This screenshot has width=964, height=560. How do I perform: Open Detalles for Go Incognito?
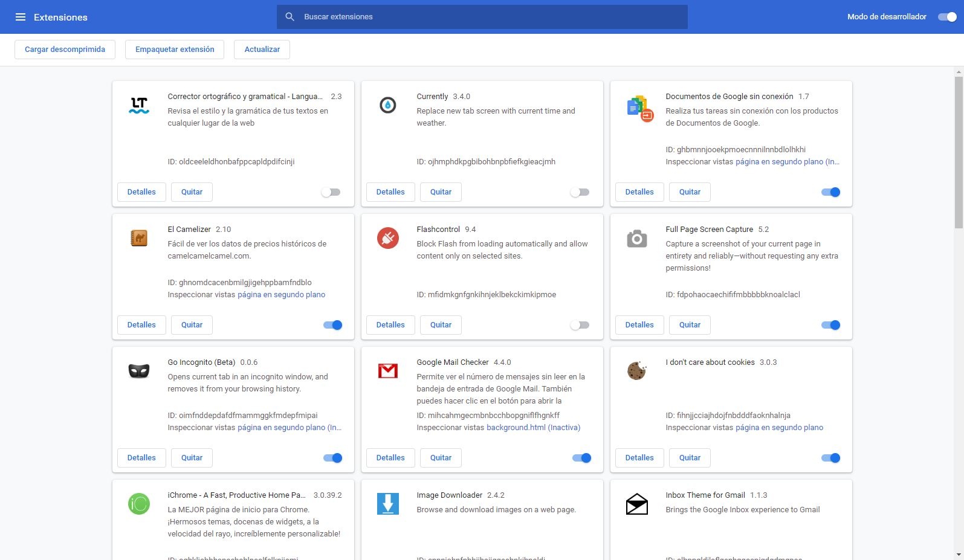[x=141, y=458]
